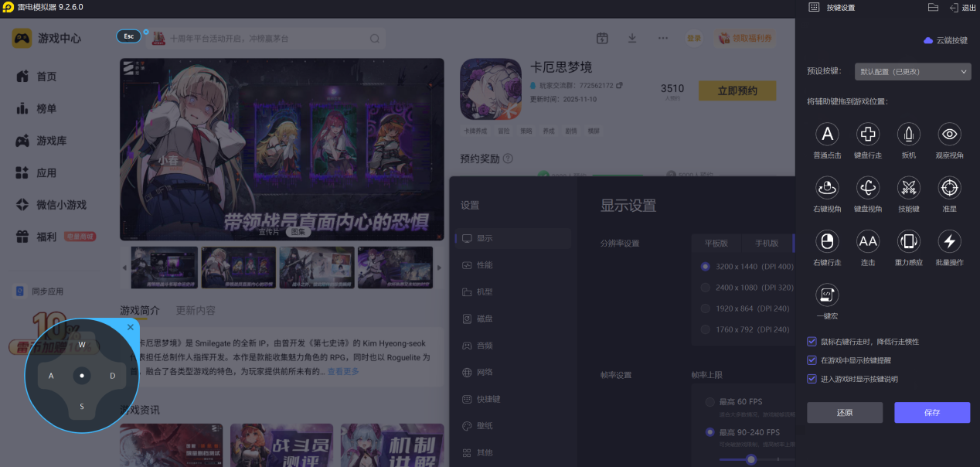Select resolution 2400 x 1080 (DPI 320)
Image resolution: width=980 pixels, height=467 pixels.
coord(705,288)
